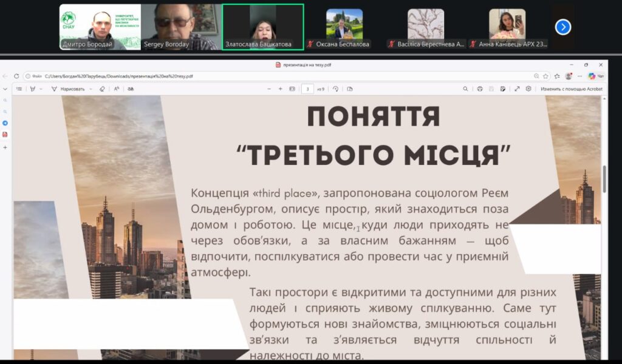Click Изменить с помощью Acrobat button

[571, 89]
